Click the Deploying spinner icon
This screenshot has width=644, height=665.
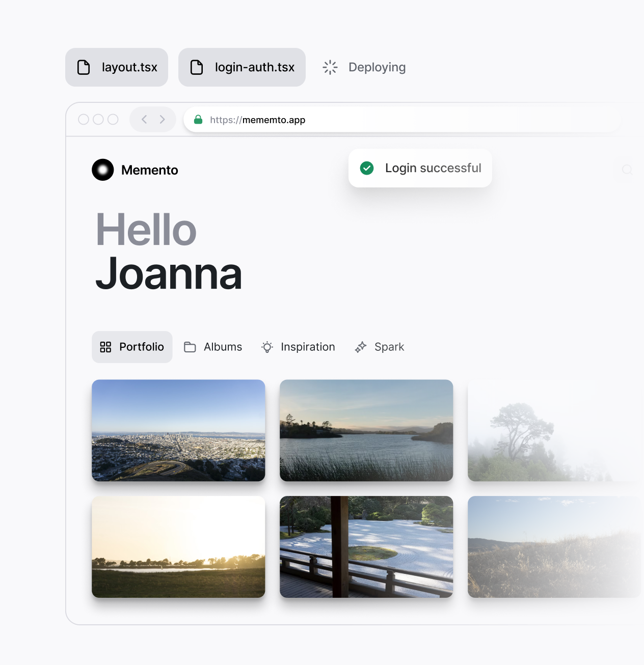click(330, 67)
